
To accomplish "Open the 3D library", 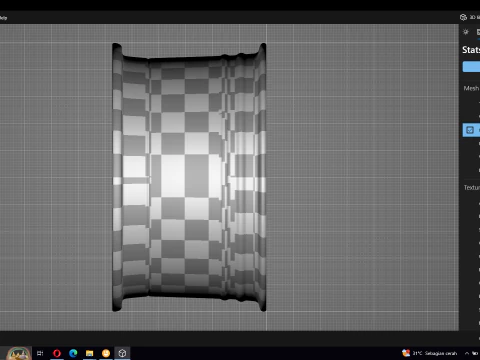I will pos(470,17).
